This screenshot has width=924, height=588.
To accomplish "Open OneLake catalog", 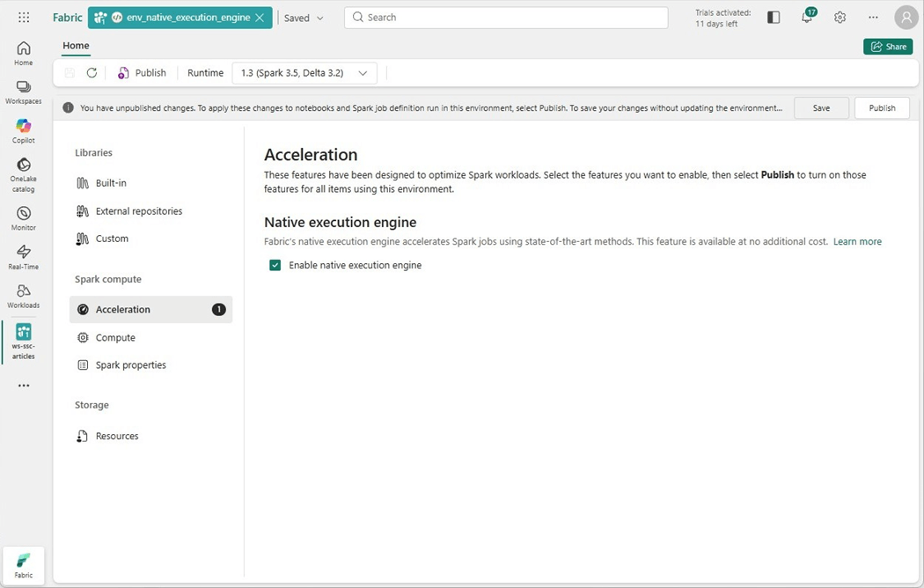I will click(x=24, y=175).
